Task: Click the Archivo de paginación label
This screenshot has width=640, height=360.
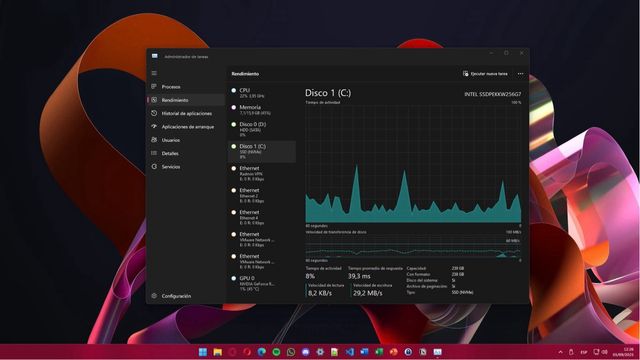Action: (x=427, y=287)
